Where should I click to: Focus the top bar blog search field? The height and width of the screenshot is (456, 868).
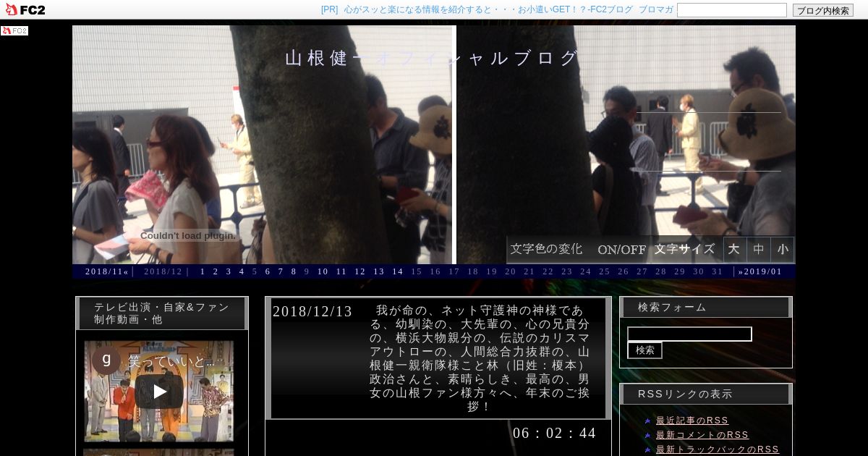731,10
